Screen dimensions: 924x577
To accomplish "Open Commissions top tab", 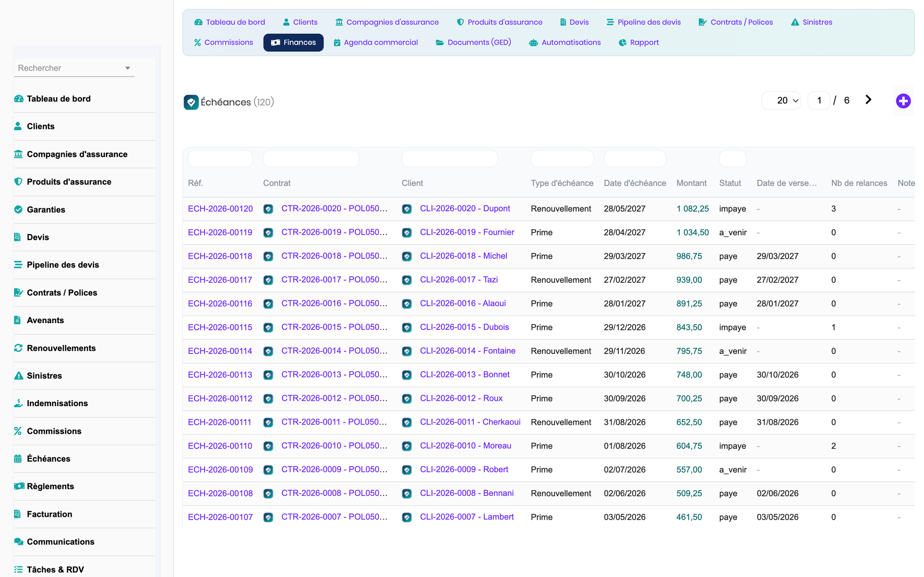I will [223, 43].
